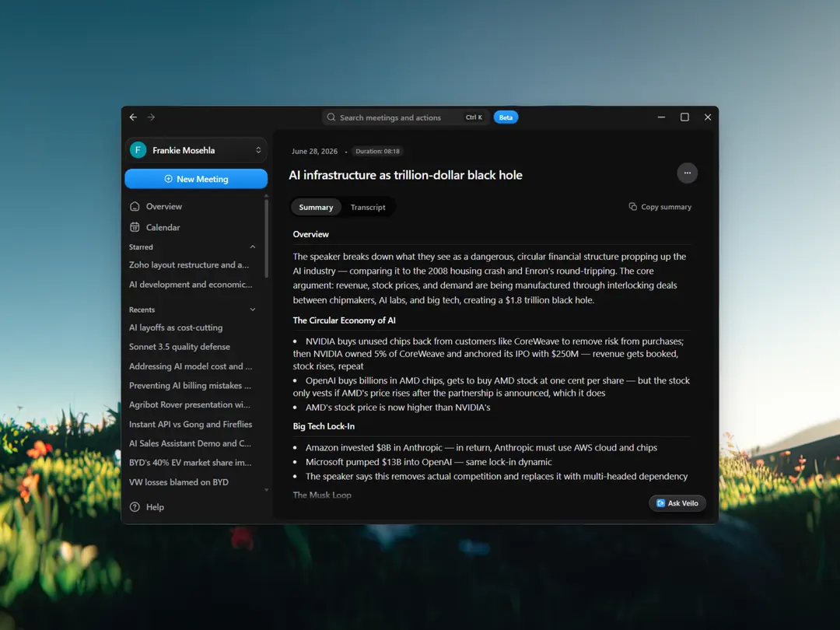
Task: Go forward with the right arrow
Action: [151, 117]
